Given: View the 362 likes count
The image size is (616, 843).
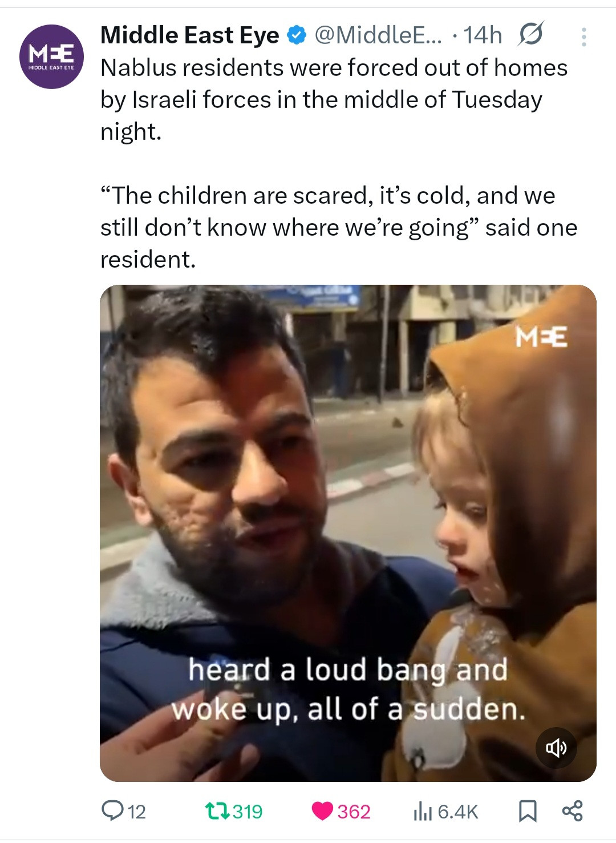Looking at the screenshot, I should [354, 811].
